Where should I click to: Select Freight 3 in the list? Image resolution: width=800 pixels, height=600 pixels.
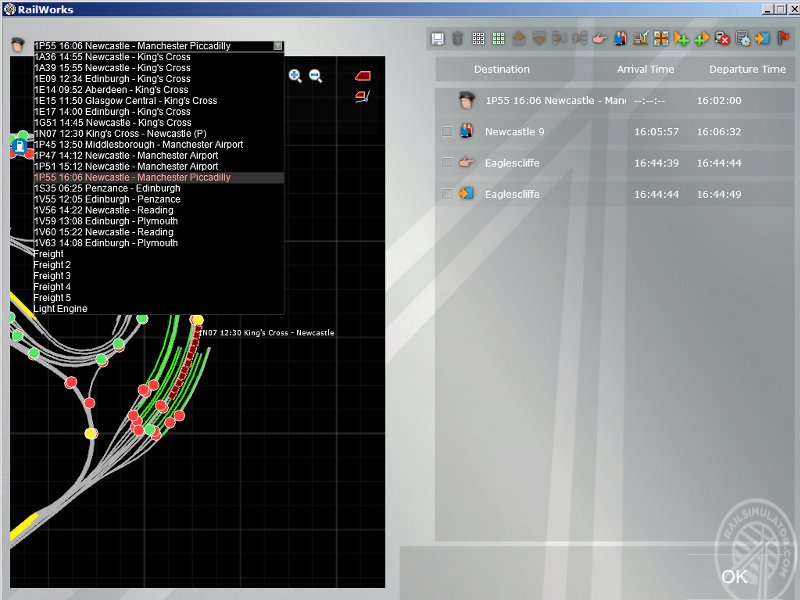[x=52, y=276]
